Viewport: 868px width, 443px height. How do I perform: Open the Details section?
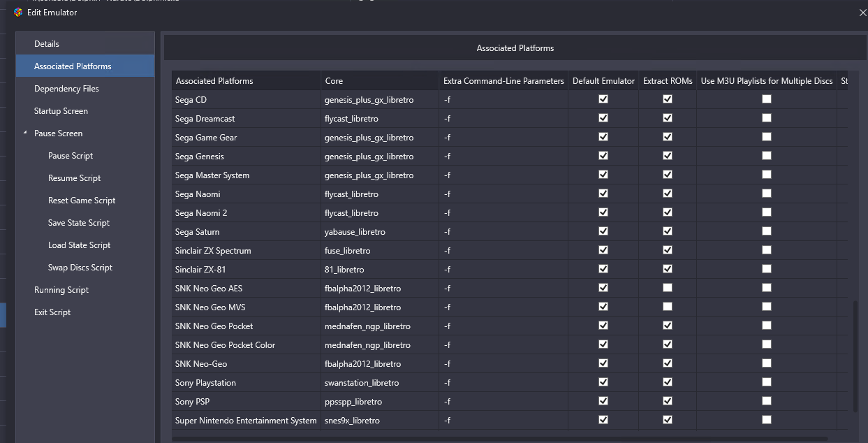pos(85,44)
